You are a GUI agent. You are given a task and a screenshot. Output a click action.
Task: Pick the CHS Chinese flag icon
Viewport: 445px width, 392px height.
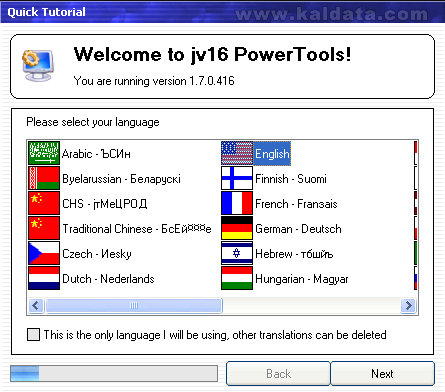(44, 203)
